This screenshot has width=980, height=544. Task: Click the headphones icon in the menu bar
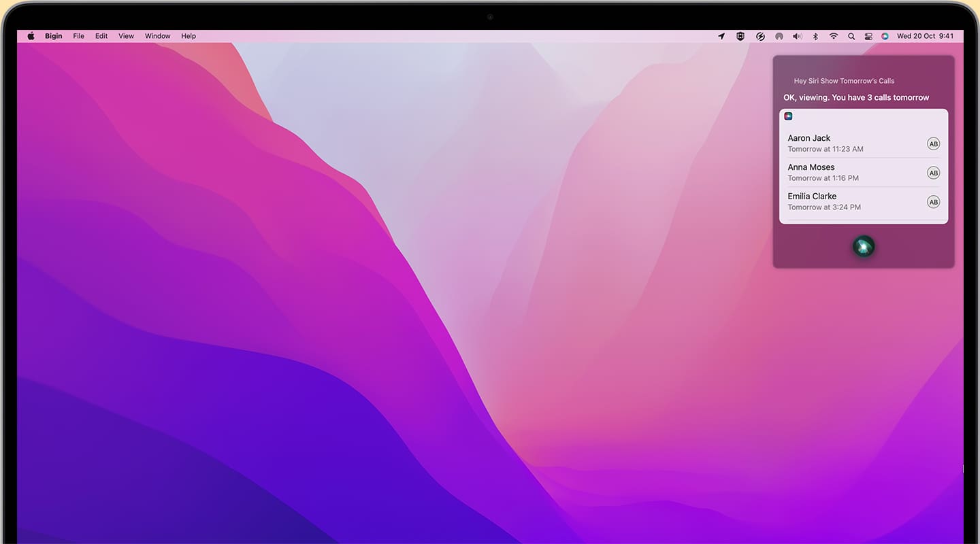point(779,36)
